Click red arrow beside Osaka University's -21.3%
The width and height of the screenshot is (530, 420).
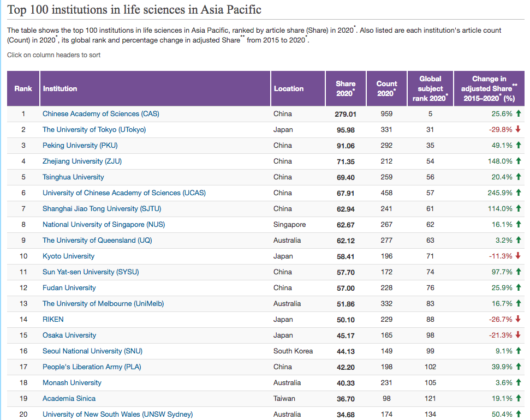click(x=518, y=335)
